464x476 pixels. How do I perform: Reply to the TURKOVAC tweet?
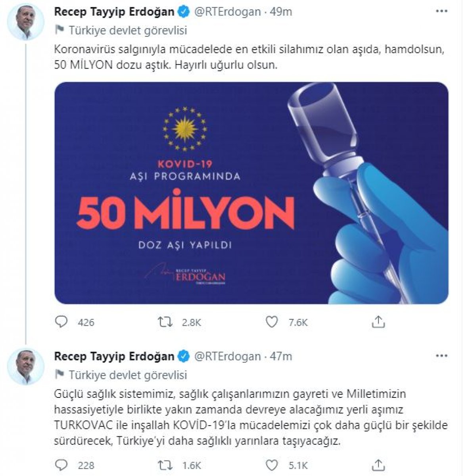click(x=61, y=464)
